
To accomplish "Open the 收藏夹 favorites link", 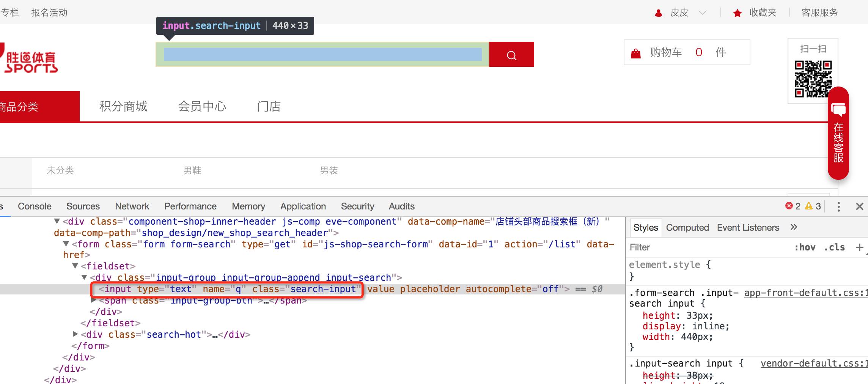I will tap(763, 13).
